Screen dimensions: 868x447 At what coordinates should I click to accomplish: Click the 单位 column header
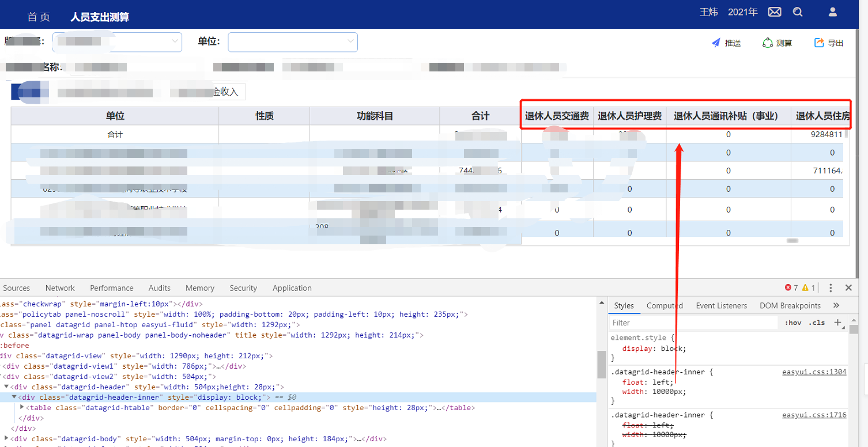coord(115,116)
